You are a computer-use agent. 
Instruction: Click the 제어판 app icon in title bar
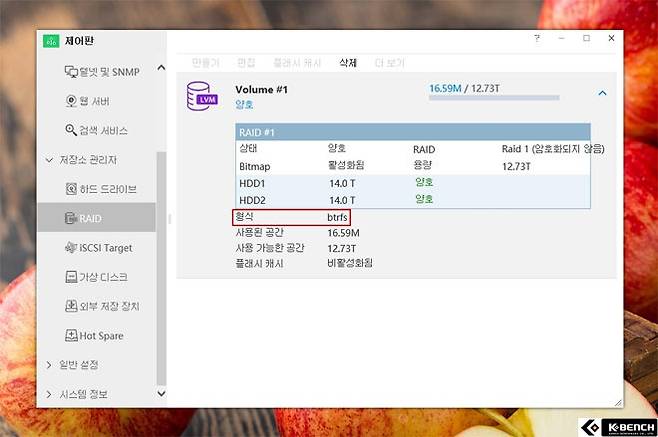point(51,40)
